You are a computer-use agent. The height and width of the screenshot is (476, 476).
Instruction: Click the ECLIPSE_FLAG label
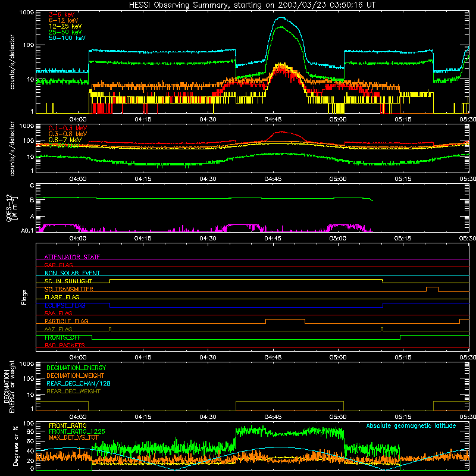point(65,305)
